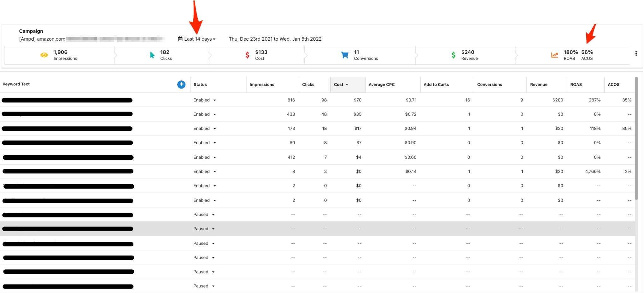Open Status dropdown for the 412 impressions row
The width and height of the screenshot is (644, 293).
click(205, 157)
